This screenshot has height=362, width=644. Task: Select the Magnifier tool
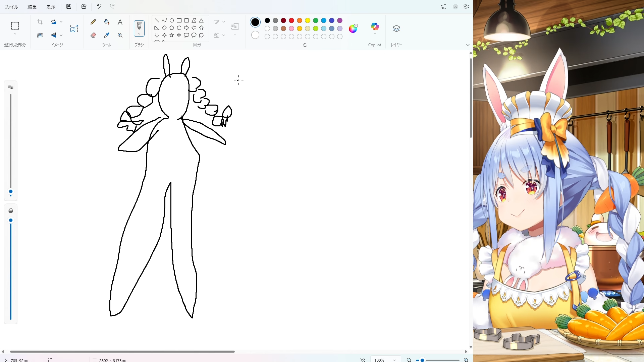[120, 35]
